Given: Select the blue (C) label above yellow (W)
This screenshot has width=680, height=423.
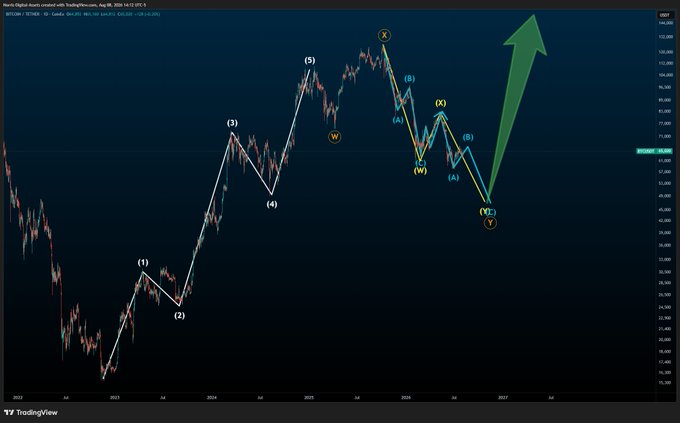Looking at the screenshot, I should tap(420, 163).
